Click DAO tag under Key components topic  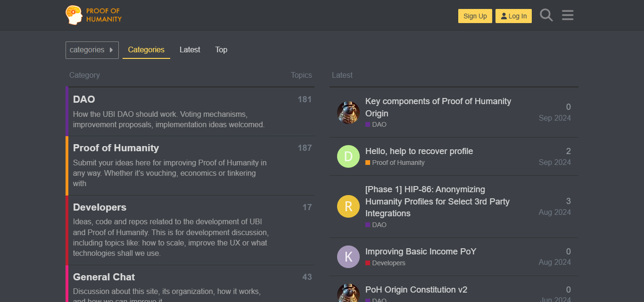tap(376, 125)
